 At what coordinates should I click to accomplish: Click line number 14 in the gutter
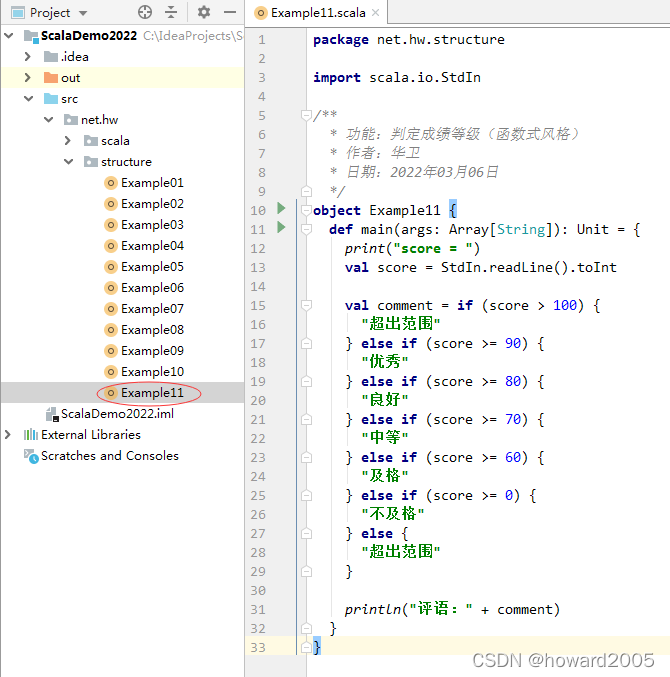pyautogui.click(x=258, y=286)
